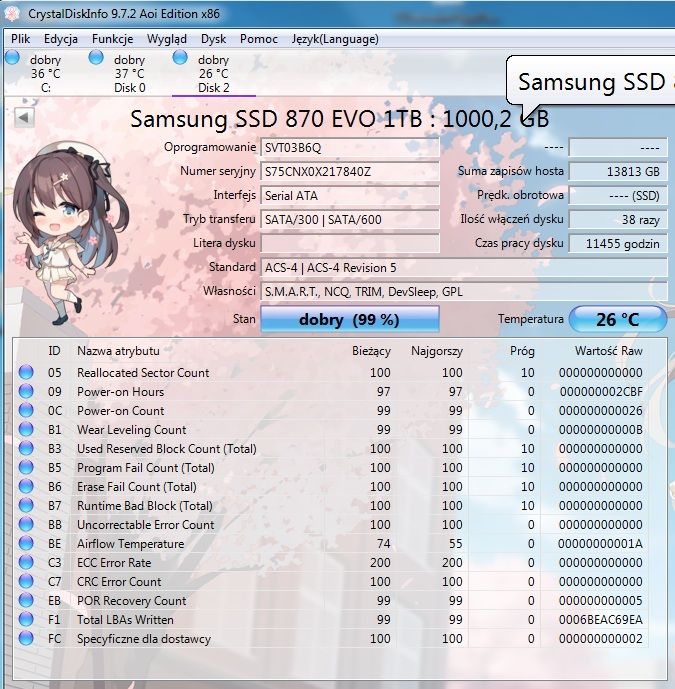Select the CRC Error Count attribute name
The image size is (675, 689).
pyautogui.click(x=119, y=582)
